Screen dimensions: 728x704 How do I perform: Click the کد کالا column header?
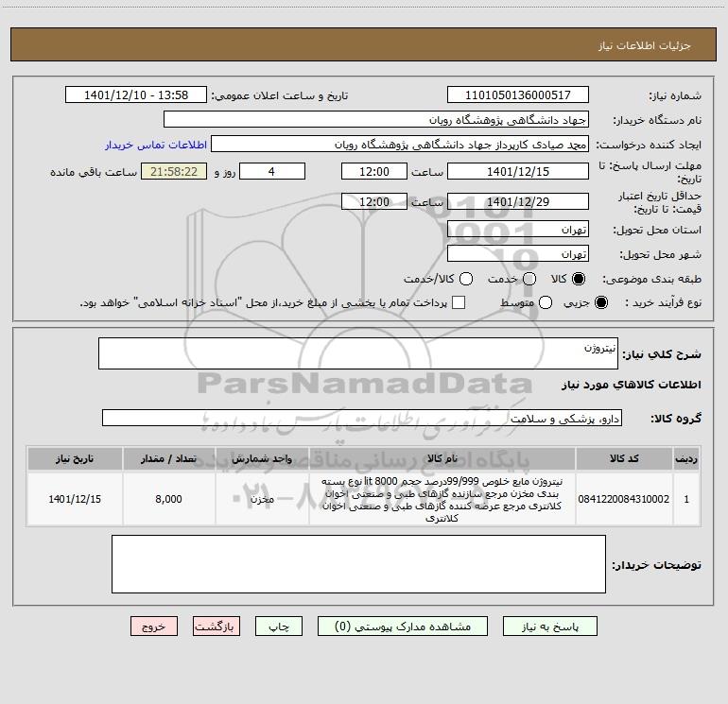point(624,458)
